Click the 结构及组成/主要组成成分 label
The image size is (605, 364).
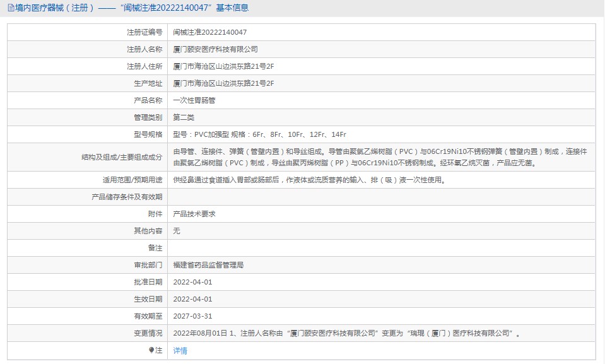click(122, 157)
